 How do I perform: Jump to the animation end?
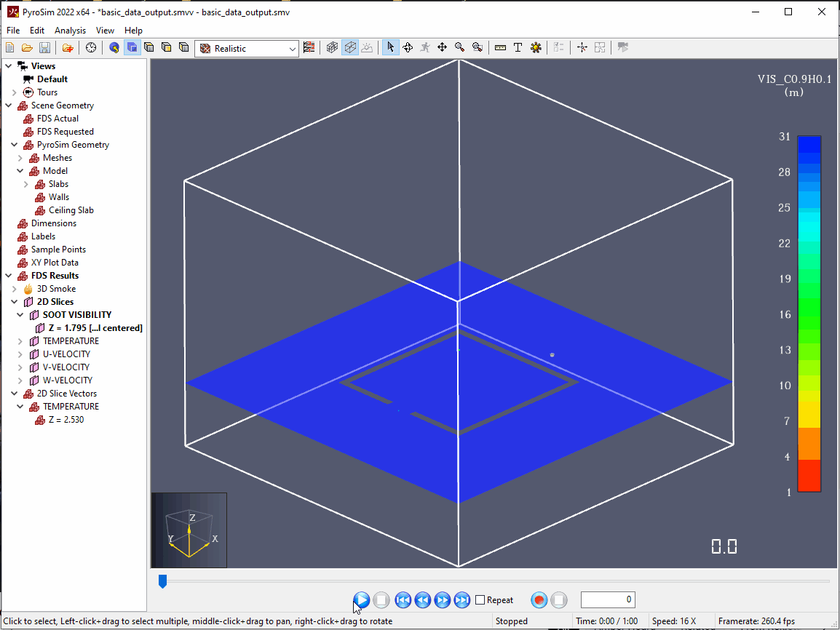(461, 600)
